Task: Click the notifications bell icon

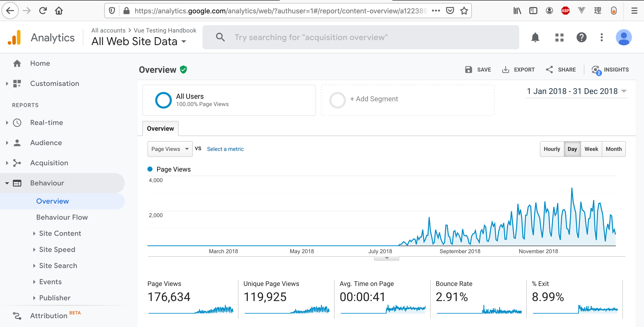Action: (535, 38)
